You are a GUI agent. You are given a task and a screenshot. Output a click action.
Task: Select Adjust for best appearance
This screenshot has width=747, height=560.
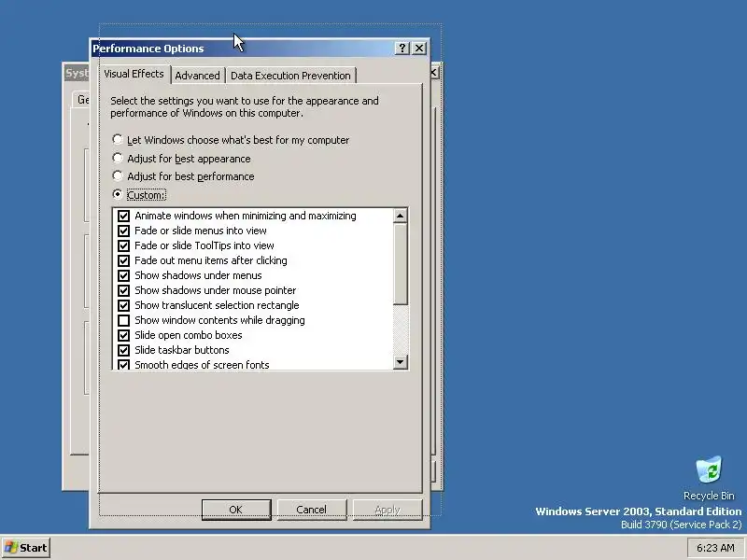[118, 158]
